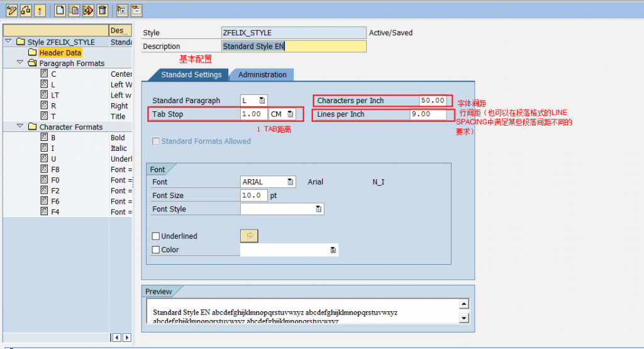Click the Display/Change pencil toolbar icon

pyautogui.click(x=11, y=10)
